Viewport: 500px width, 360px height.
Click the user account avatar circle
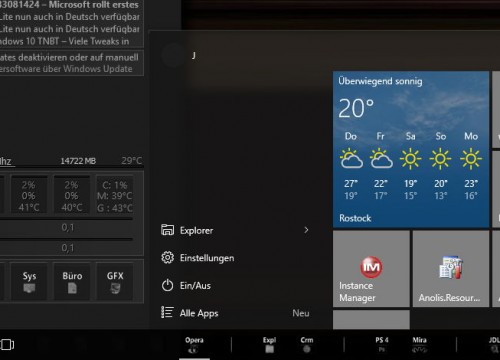[x=172, y=55]
